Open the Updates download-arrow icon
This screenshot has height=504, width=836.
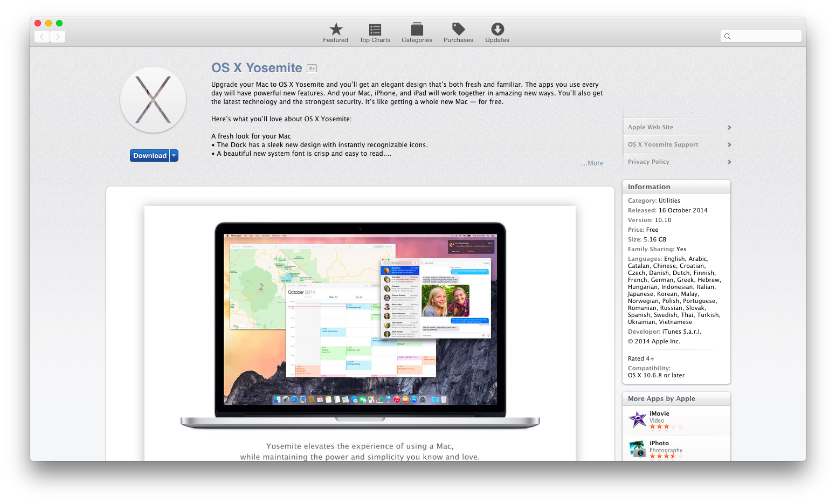(498, 29)
